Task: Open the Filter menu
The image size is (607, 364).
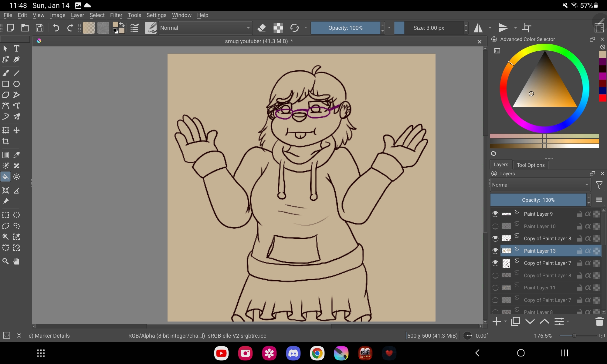Action: (x=116, y=15)
